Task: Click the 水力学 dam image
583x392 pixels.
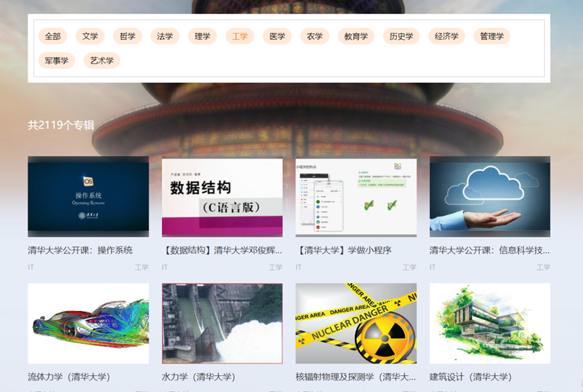Action: [222, 323]
